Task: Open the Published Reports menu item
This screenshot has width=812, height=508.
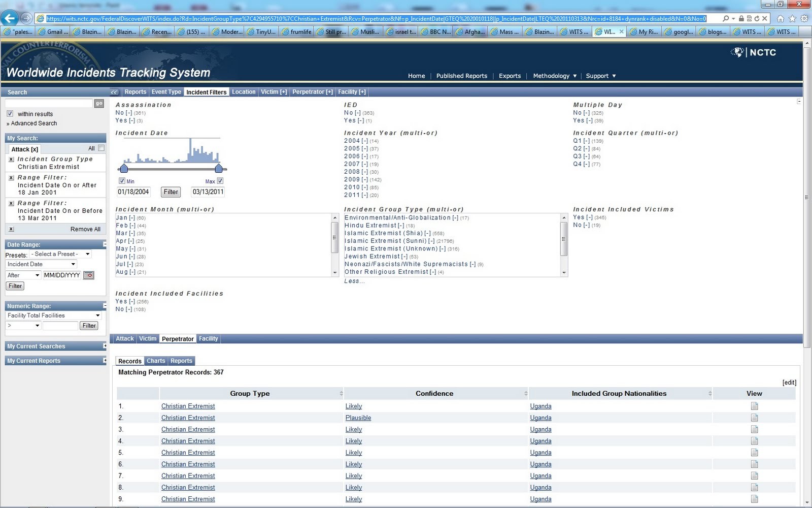Action: click(461, 76)
